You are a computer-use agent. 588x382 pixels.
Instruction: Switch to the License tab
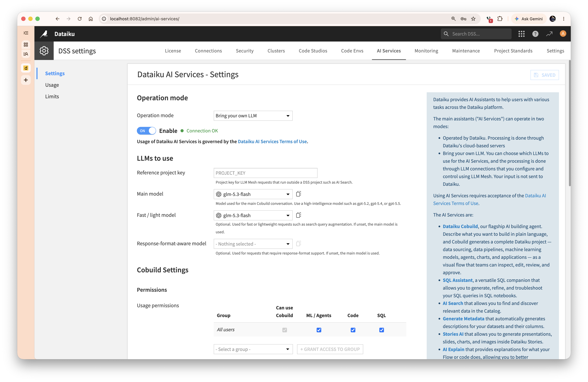[x=173, y=51]
